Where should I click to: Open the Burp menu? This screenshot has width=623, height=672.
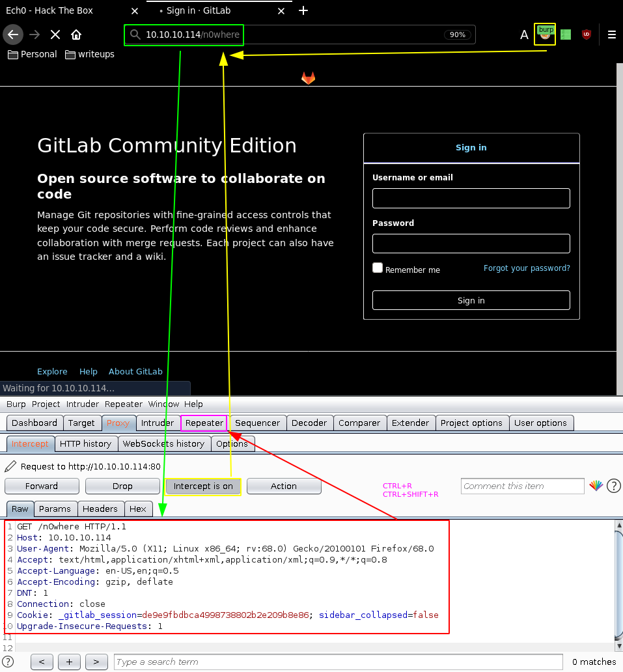16,404
